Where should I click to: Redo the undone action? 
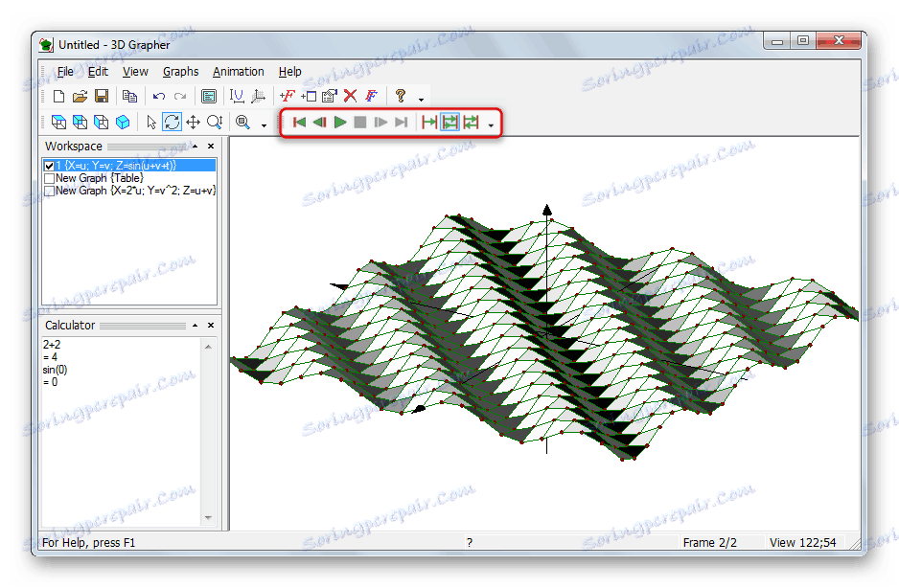(x=180, y=97)
